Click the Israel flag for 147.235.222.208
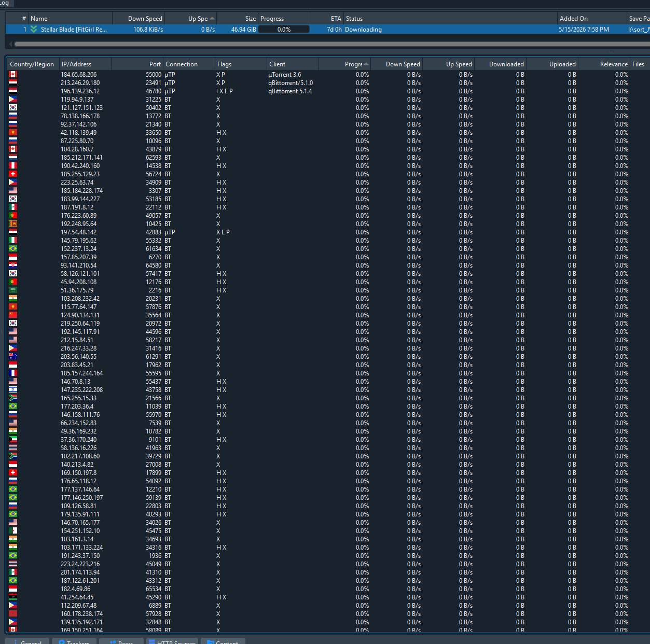Viewport: 650px width, 644px height. click(13, 390)
